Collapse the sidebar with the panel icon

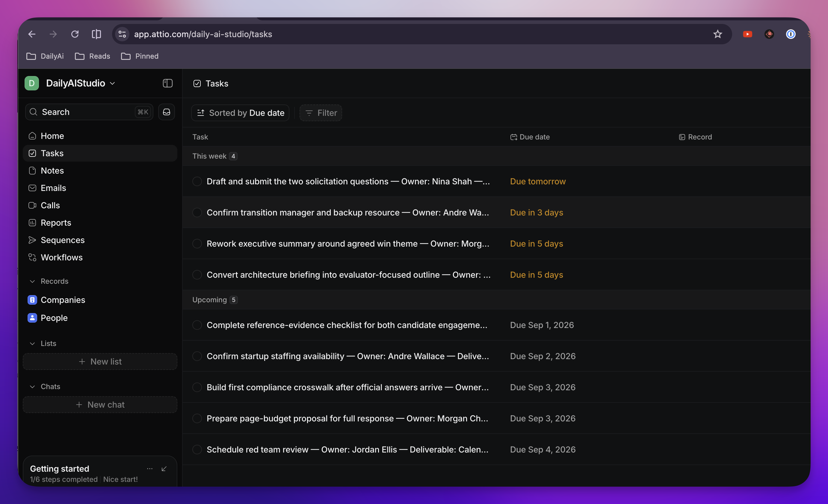tap(167, 83)
